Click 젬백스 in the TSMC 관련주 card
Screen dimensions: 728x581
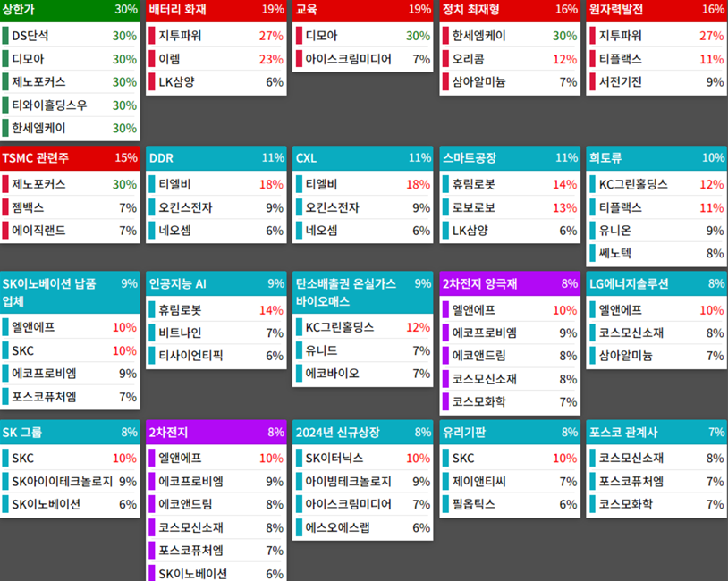click(70, 207)
